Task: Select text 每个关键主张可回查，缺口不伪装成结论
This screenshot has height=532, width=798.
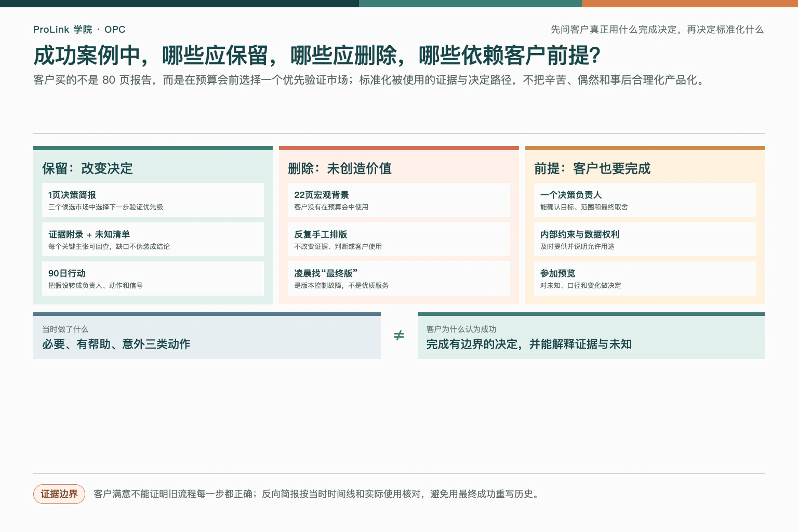Action: (x=109, y=246)
